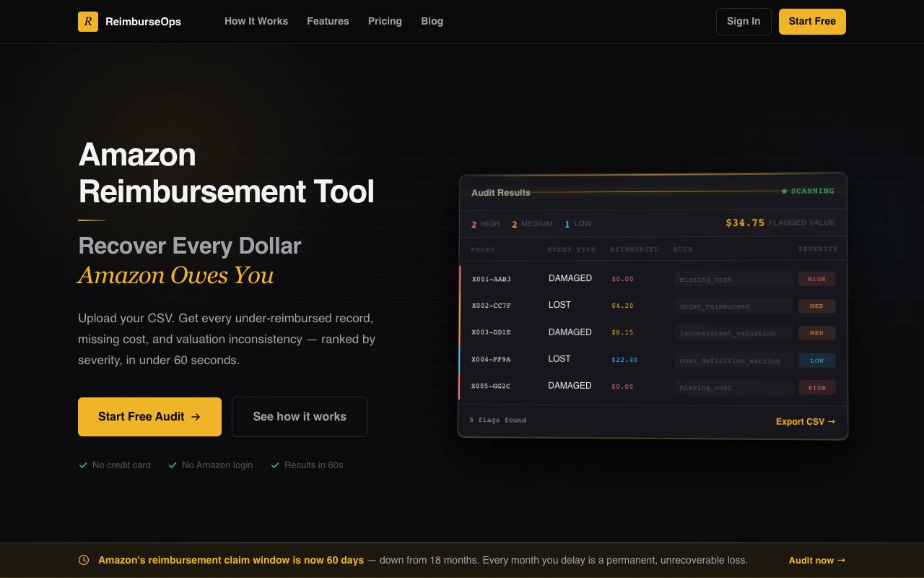Click See how it works button
924x578 pixels.
(300, 417)
